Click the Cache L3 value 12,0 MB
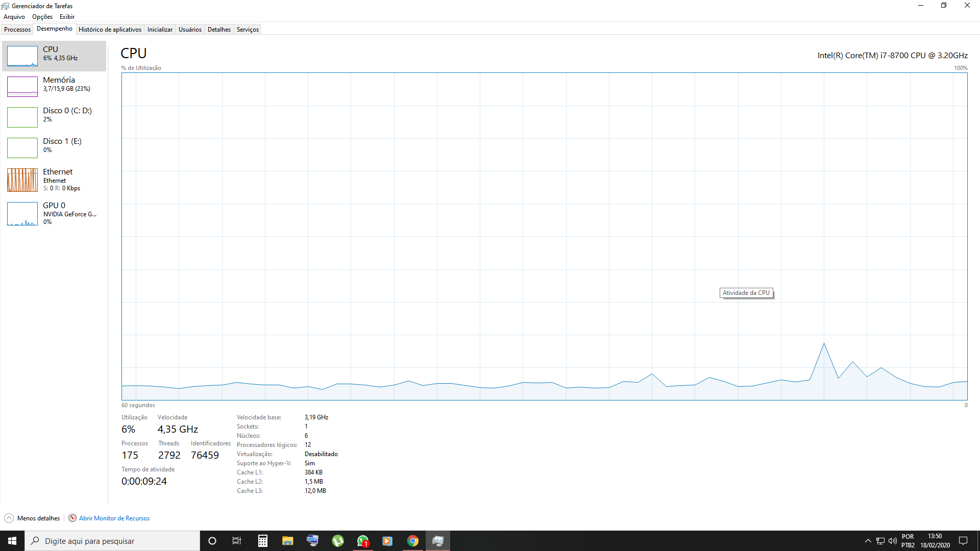980x551 pixels. (x=315, y=491)
